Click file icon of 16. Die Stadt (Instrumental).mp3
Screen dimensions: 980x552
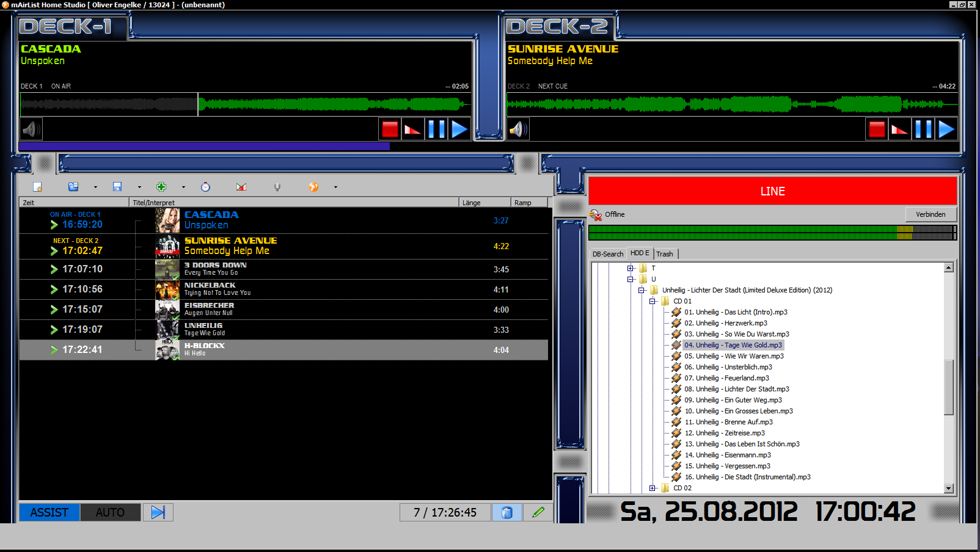676,477
